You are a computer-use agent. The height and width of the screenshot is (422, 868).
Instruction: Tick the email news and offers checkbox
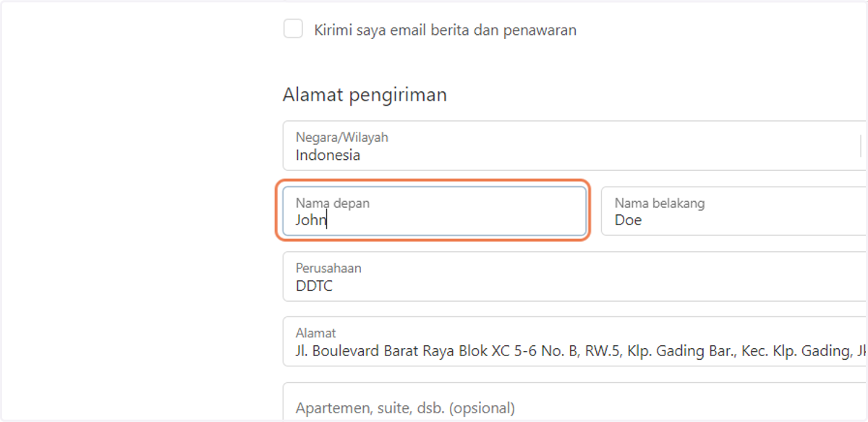click(x=293, y=29)
